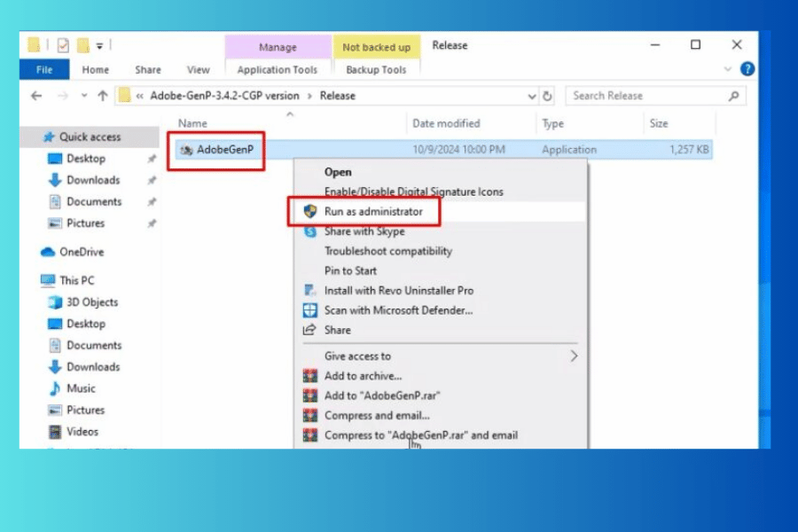This screenshot has width=798, height=532.
Task: Click the Back navigation arrow
Action: [36, 96]
